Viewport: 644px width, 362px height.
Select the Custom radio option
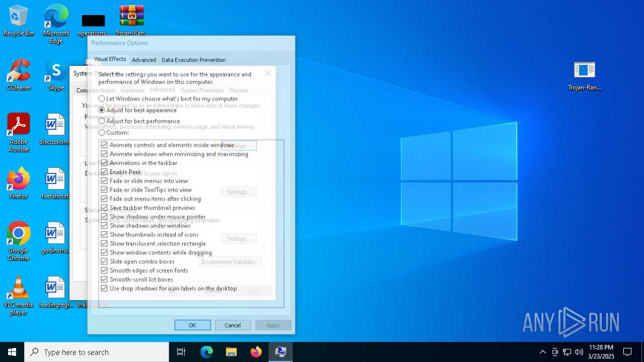114,132
